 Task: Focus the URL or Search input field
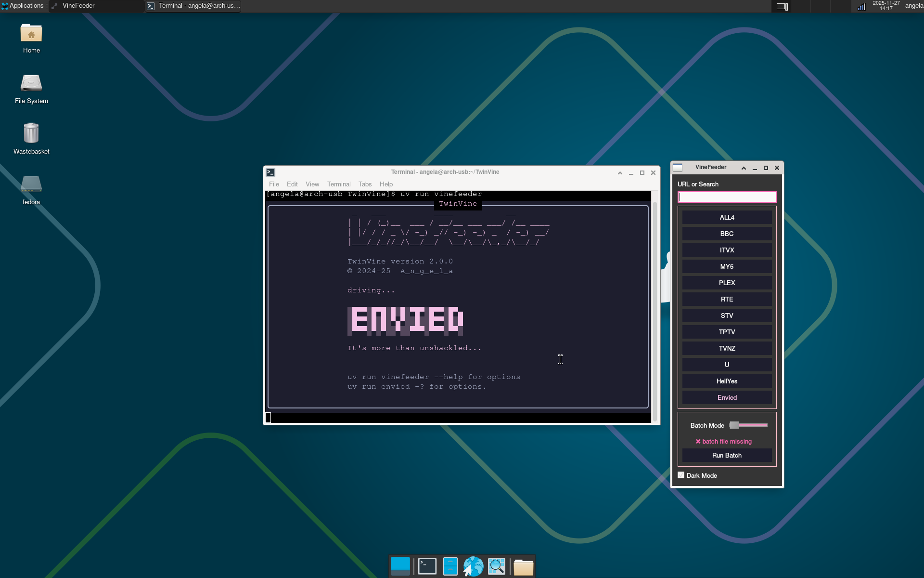(727, 197)
